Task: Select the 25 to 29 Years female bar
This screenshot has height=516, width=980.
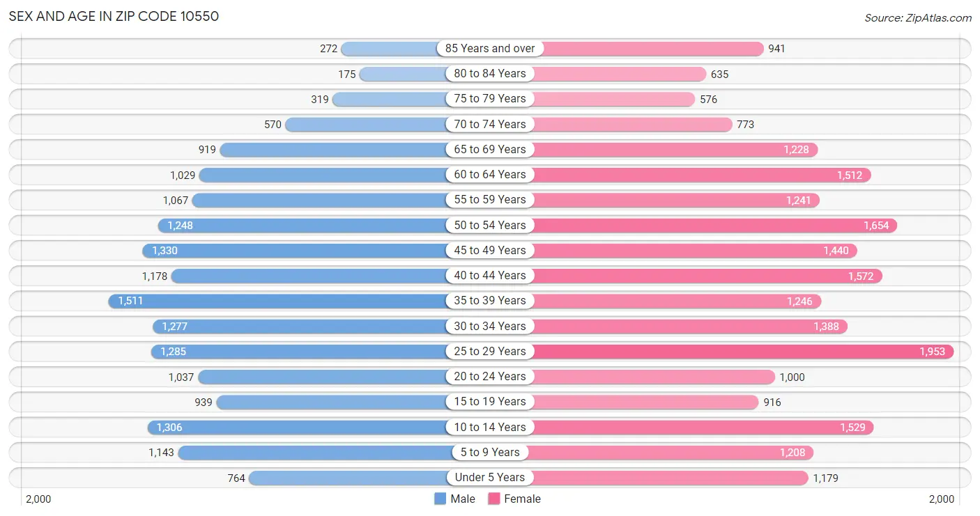Action: coord(722,352)
